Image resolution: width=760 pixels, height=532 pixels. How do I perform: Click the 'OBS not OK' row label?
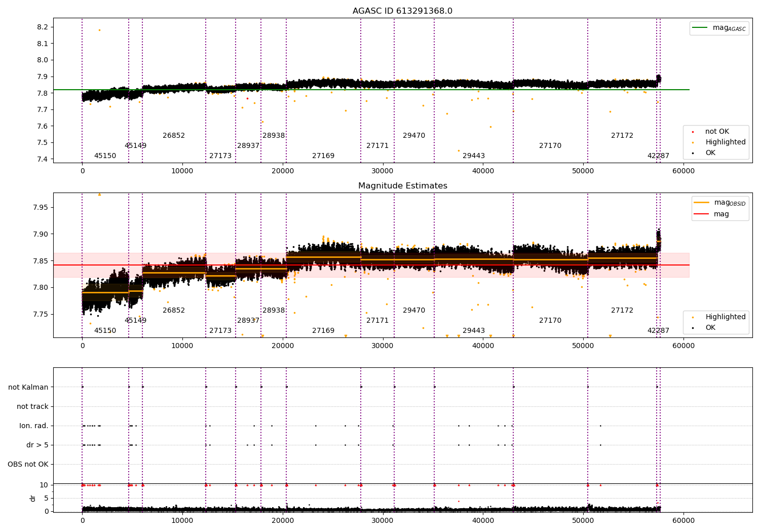click(28, 465)
